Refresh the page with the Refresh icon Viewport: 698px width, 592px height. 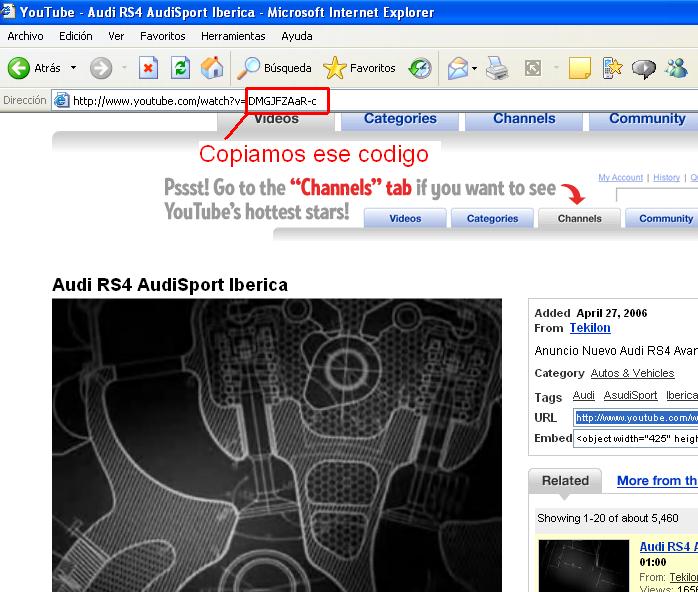(x=180, y=68)
